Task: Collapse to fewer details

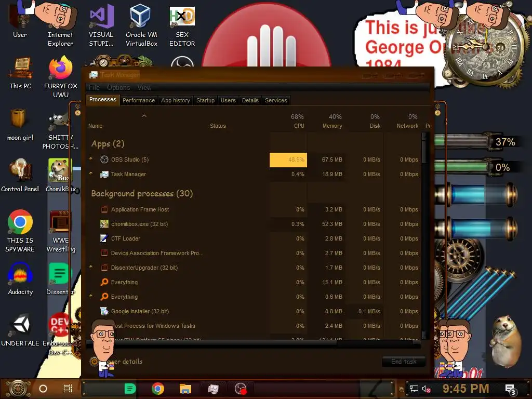Action: pos(116,362)
